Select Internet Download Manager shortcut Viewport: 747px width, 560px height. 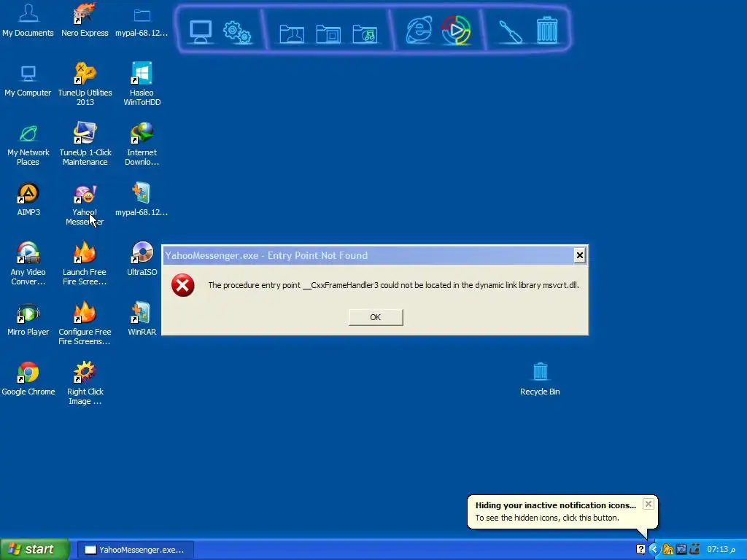[142, 144]
